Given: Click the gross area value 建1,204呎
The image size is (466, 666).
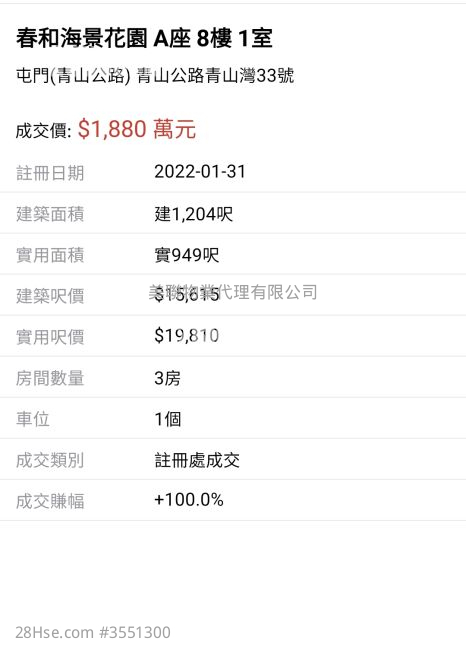Looking at the screenshot, I should point(194,214).
